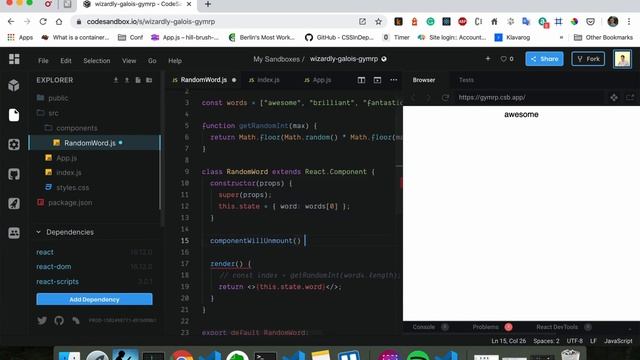Like the sandbox with heart icon
The width and height of the screenshot is (640, 360).
[x=504, y=59]
